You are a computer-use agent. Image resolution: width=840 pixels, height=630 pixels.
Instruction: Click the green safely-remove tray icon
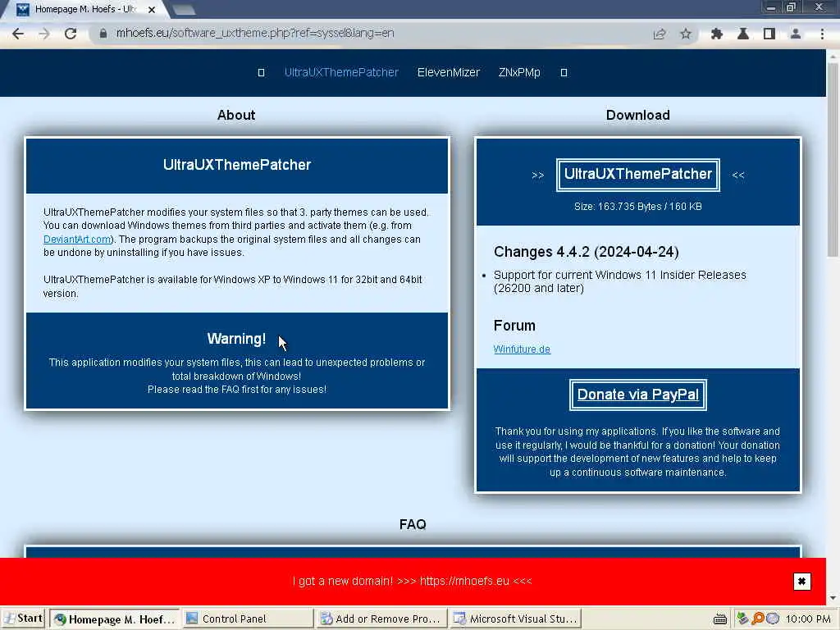click(x=742, y=619)
